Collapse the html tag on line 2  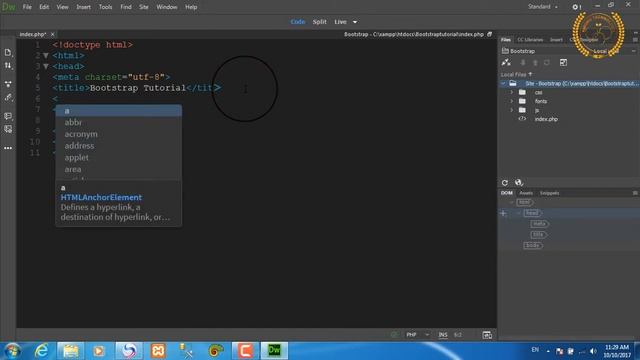[46, 56]
